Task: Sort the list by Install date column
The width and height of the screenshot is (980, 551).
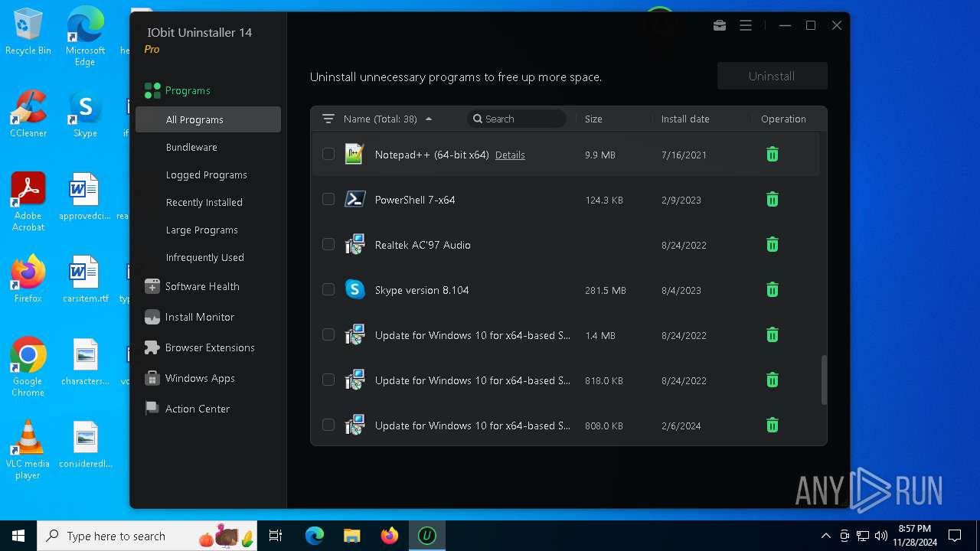Action: point(685,119)
